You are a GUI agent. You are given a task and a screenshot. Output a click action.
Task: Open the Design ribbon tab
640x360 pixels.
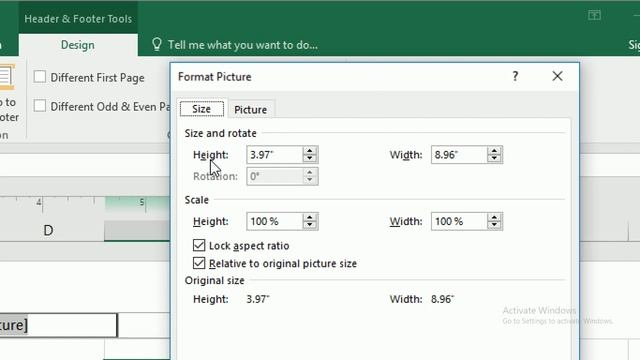pyautogui.click(x=78, y=45)
